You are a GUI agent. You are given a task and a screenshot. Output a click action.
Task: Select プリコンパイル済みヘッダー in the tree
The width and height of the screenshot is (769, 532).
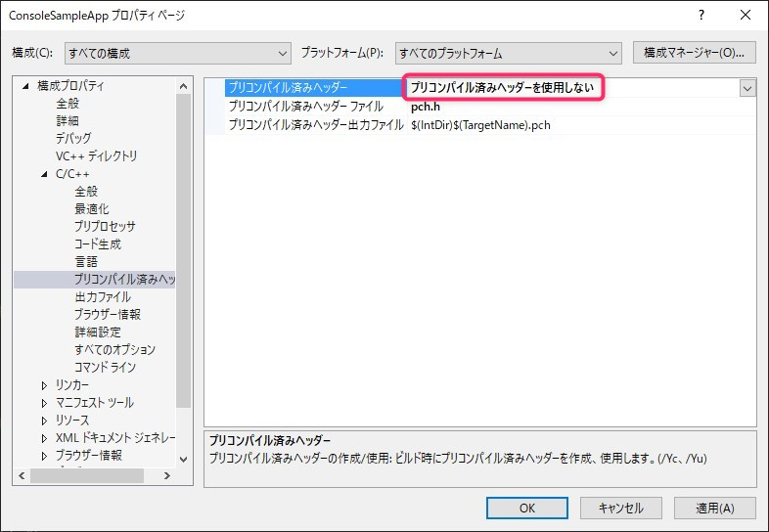(124, 280)
